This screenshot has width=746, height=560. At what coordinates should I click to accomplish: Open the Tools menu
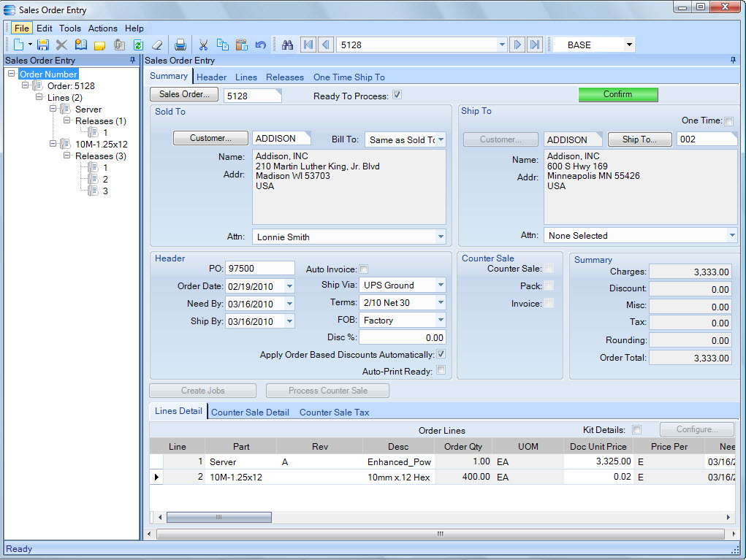(x=70, y=28)
